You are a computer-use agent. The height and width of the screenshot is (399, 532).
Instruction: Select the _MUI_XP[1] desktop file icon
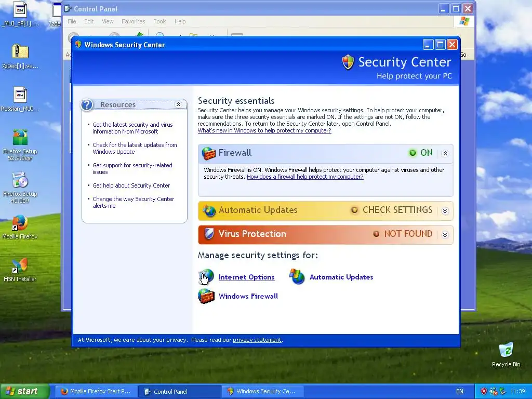point(20,14)
